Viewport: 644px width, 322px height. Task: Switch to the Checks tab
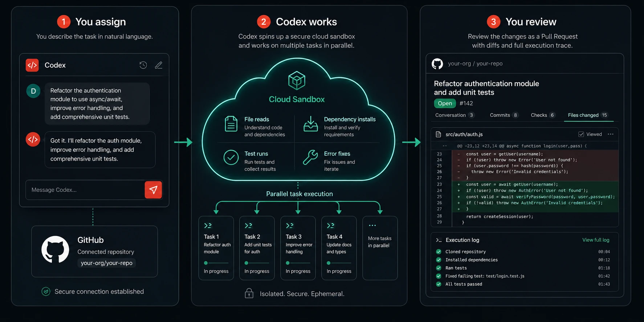pos(543,115)
